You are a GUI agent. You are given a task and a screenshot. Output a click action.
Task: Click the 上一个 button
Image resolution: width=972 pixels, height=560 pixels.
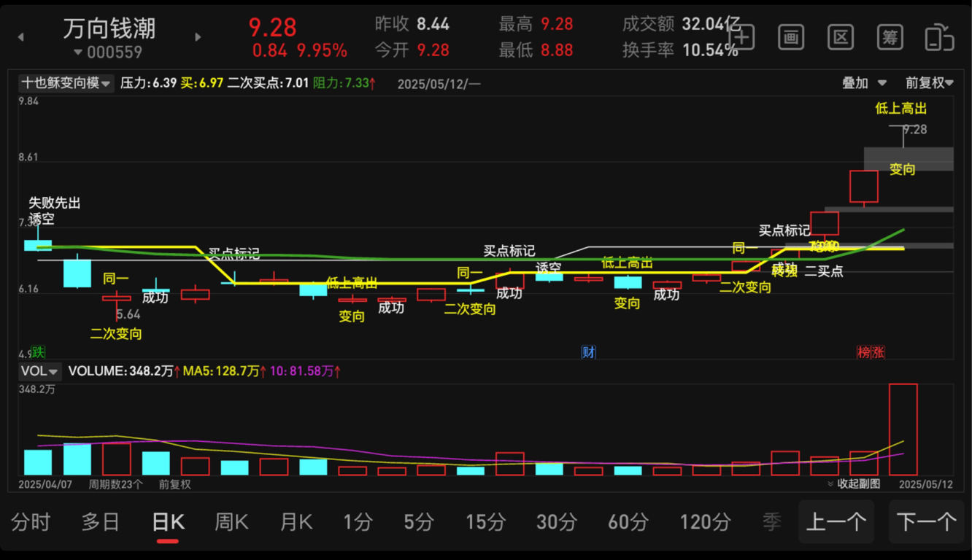[x=836, y=522]
